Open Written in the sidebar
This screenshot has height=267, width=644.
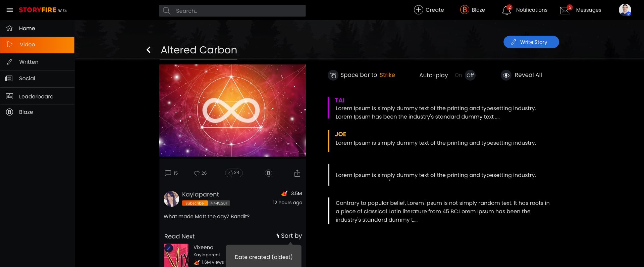pos(37,62)
